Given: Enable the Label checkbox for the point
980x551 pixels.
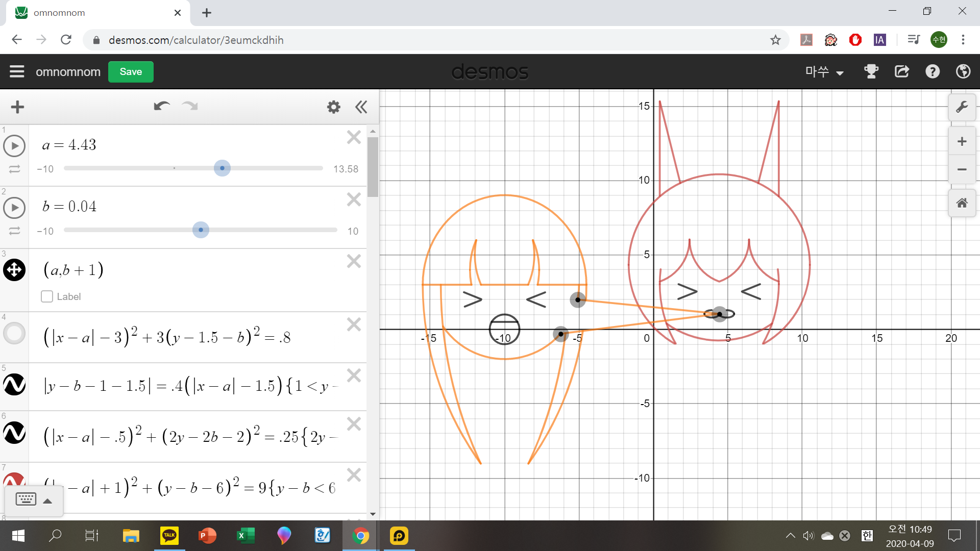Looking at the screenshot, I should 47,296.
